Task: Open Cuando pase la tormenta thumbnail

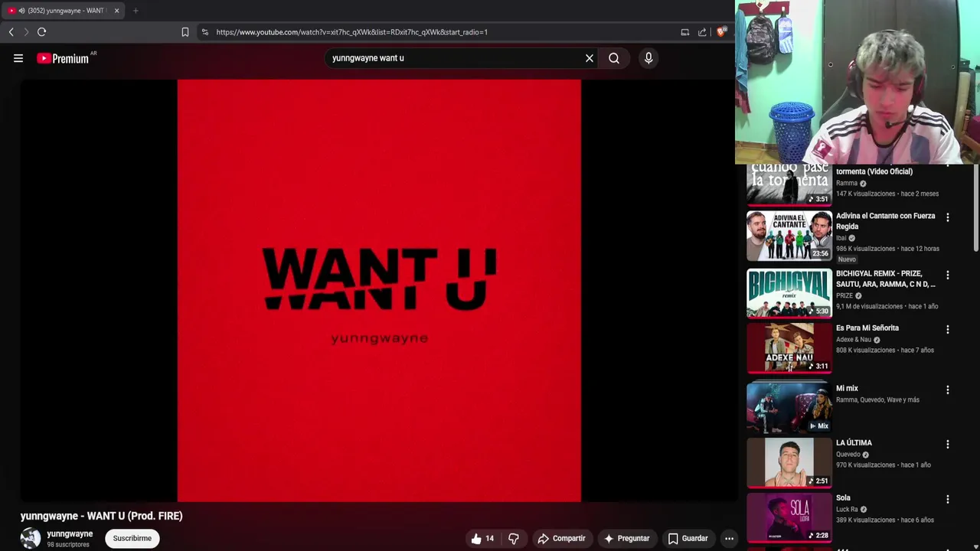Action: click(x=789, y=184)
